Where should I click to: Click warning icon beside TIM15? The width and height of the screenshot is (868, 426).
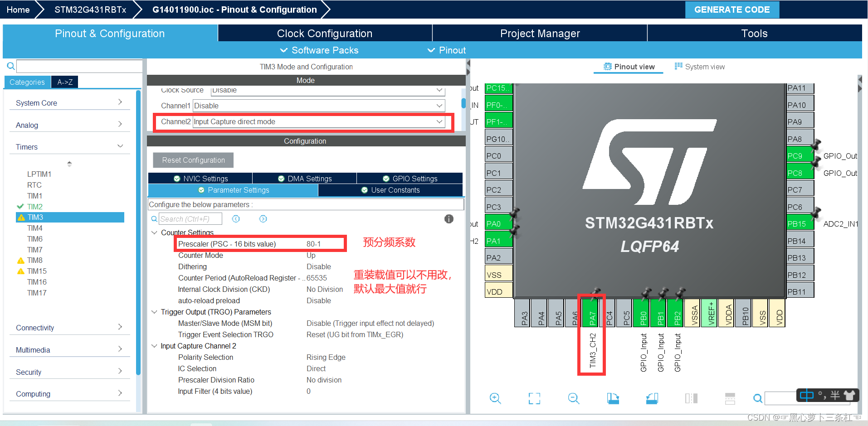pyautogui.click(x=20, y=271)
